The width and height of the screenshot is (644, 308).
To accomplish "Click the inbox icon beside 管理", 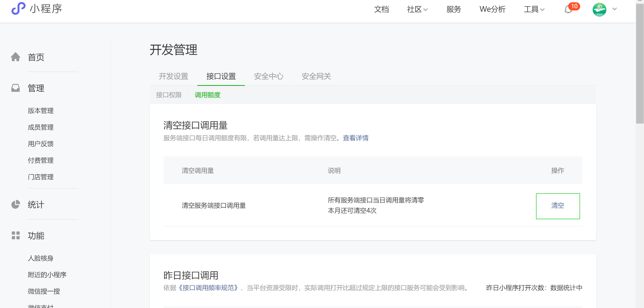I will pyautogui.click(x=16, y=88).
